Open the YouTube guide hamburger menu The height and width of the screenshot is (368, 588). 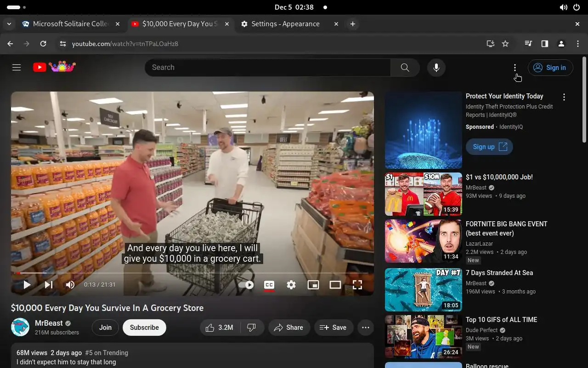[x=17, y=68]
